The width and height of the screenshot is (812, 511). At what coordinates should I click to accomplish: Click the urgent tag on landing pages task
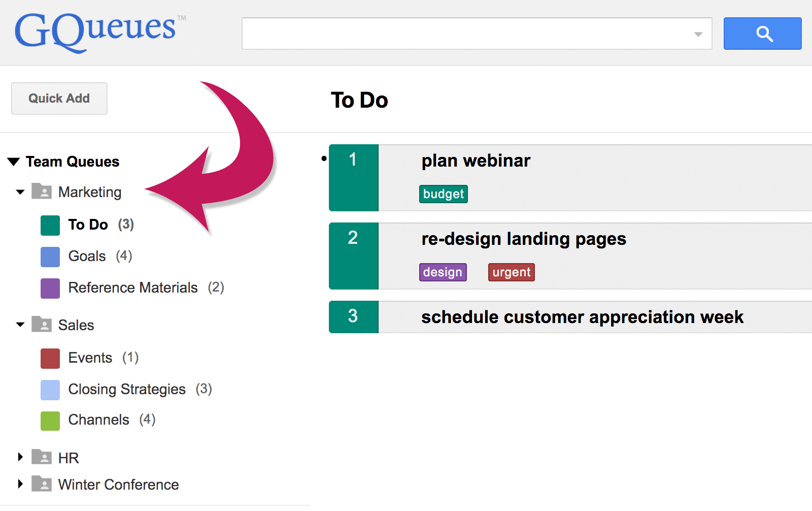511,272
